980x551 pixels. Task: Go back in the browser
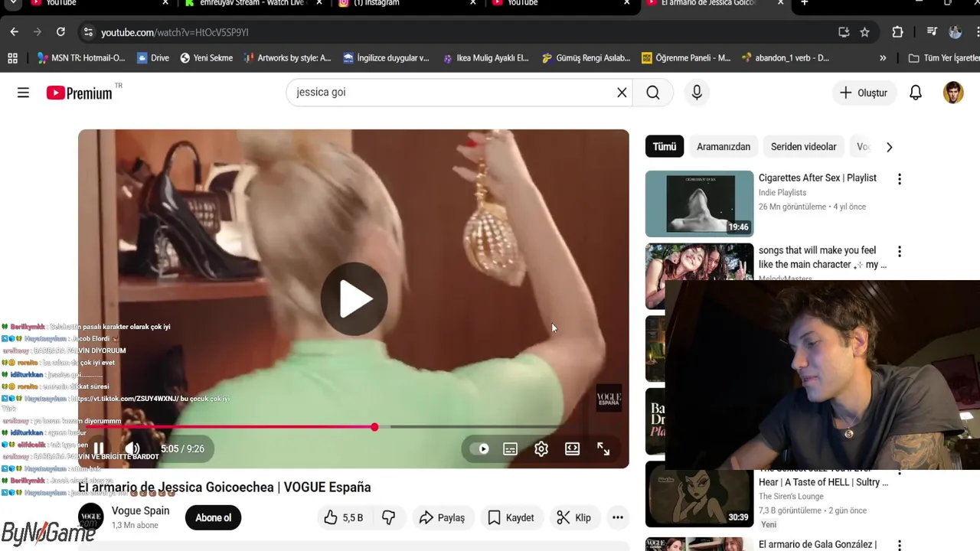point(14,32)
